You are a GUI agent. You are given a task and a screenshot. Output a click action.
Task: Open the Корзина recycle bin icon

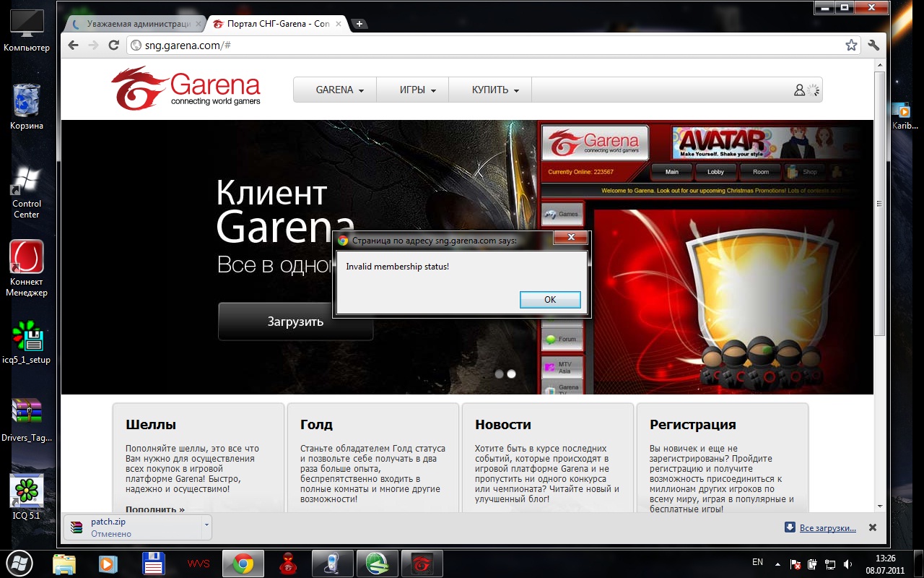point(27,106)
